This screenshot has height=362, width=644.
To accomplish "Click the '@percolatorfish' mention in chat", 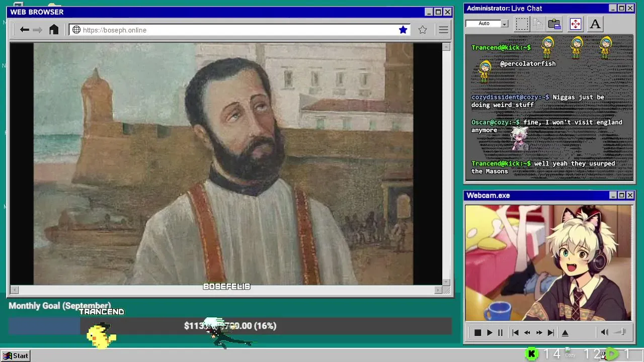I will (x=528, y=63).
